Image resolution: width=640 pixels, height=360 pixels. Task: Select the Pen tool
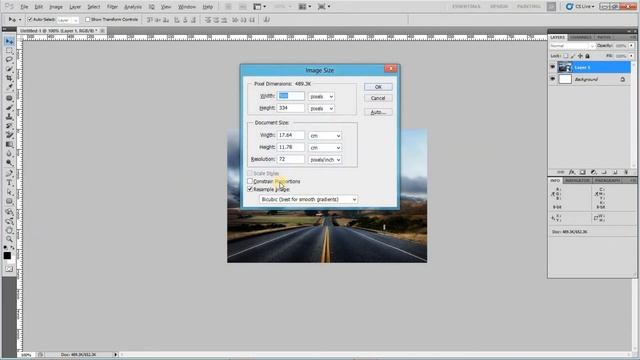point(9,174)
